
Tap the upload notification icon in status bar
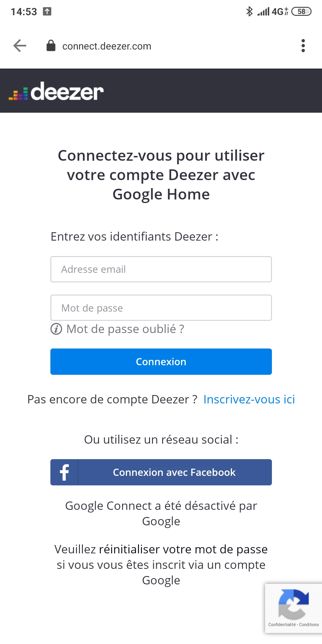tap(47, 12)
